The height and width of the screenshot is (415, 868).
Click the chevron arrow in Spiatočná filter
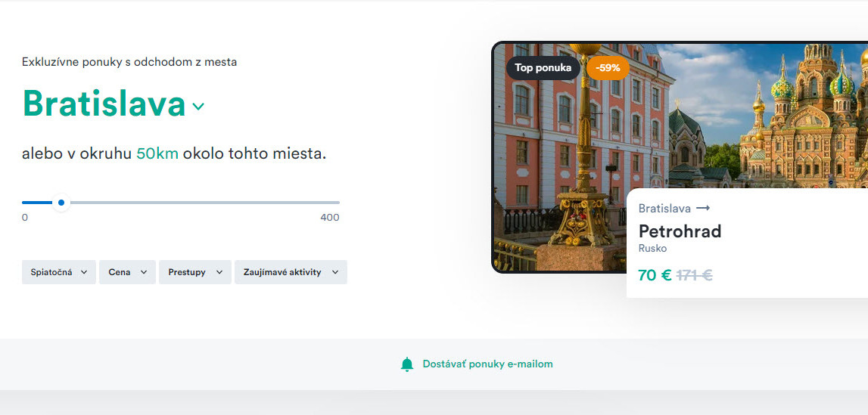tap(83, 272)
